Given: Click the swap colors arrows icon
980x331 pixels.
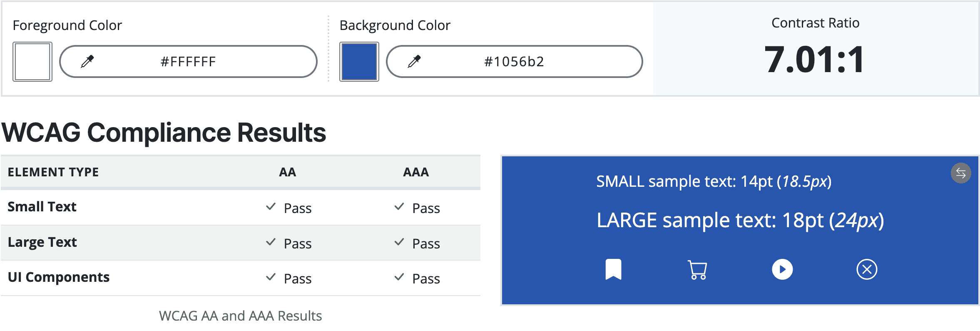Looking at the screenshot, I should (x=961, y=173).
